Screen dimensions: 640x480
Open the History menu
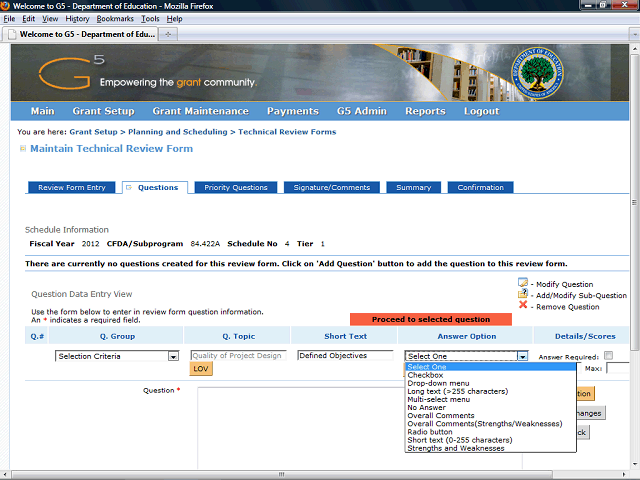click(x=77, y=19)
